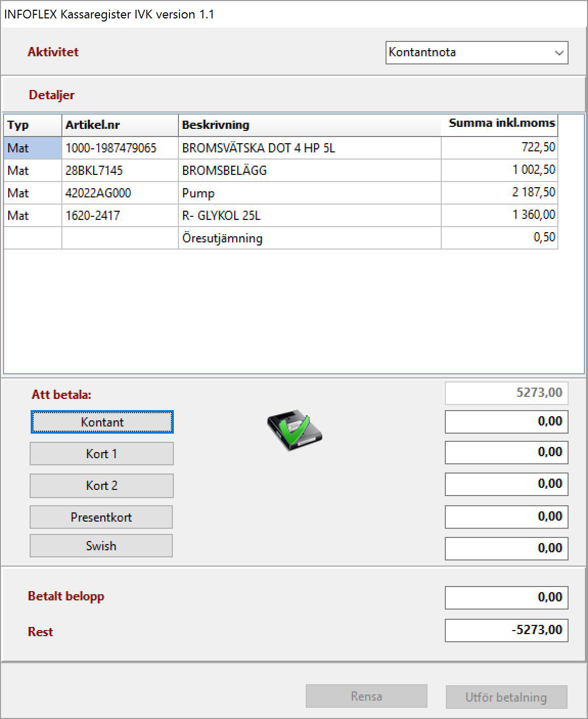Select the Mat cell in BROMSVÄTSKA row
Image resolution: width=588 pixels, height=719 pixels.
(x=33, y=148)
